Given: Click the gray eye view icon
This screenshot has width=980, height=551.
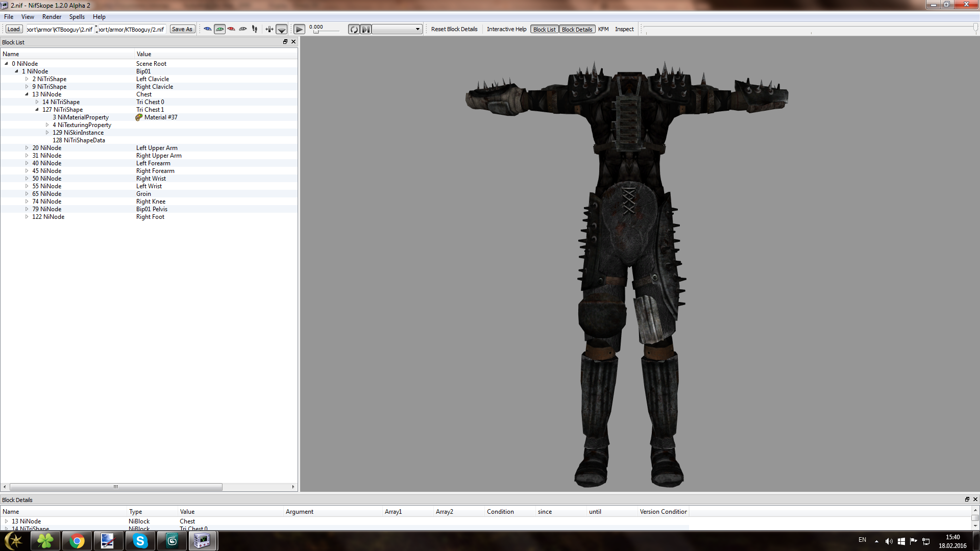Looking at the screenshot, I should (243, 29).
